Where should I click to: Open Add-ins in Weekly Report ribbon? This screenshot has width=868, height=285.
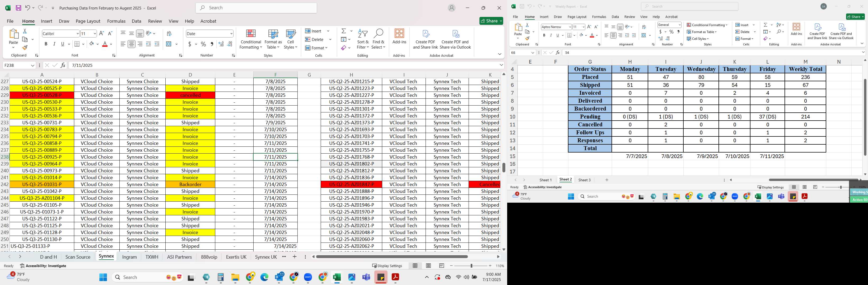coord(796,29)
